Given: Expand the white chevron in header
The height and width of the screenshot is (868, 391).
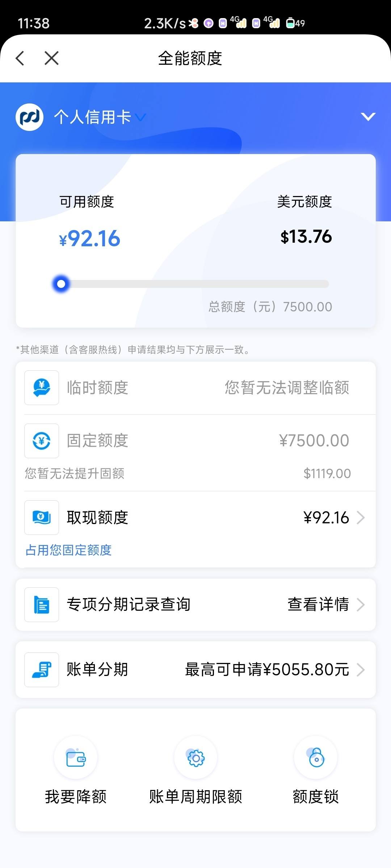Looking at the screenshot, I should pos(368,116).
